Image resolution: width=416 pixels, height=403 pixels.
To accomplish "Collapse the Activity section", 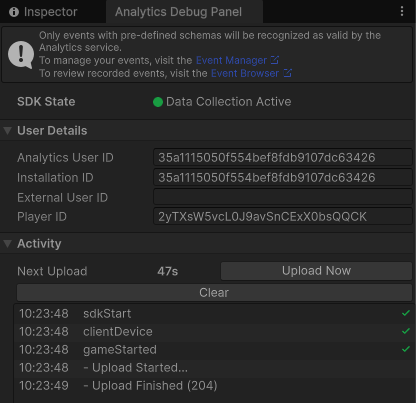I will pyautogui.click(x=8, y=244).
